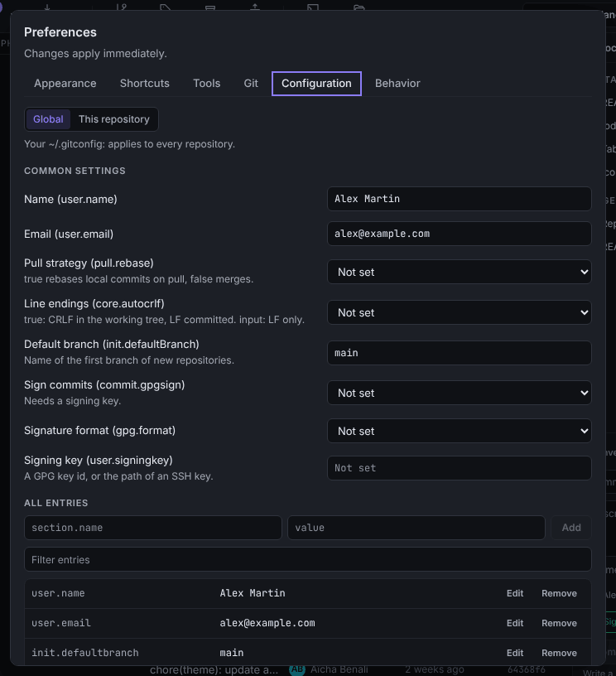Screen dimensions: 616x676
Task: Focus the value entry field
Action: tap(416, 528)
